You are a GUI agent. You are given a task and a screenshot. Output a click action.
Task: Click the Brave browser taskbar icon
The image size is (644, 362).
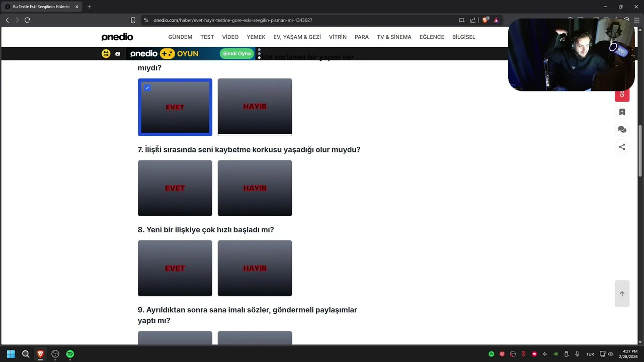click(40, 354)
